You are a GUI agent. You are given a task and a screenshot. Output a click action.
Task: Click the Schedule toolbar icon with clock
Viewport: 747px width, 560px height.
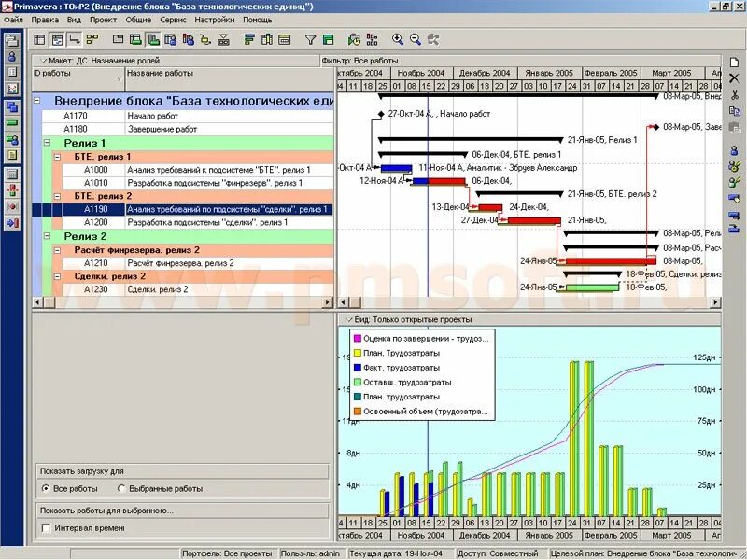tap(354, 40)
